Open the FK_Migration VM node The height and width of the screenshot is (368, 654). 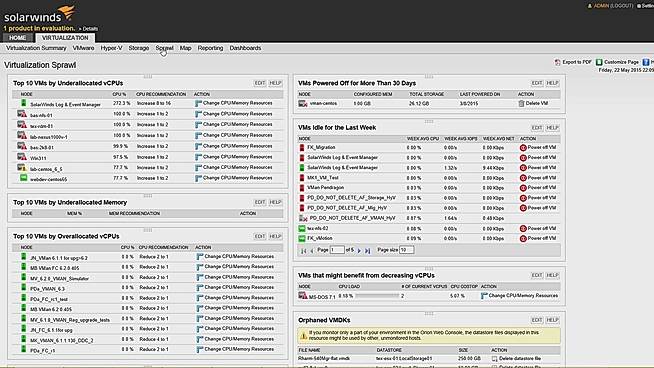pyautogui.click(x=321, y=148)
